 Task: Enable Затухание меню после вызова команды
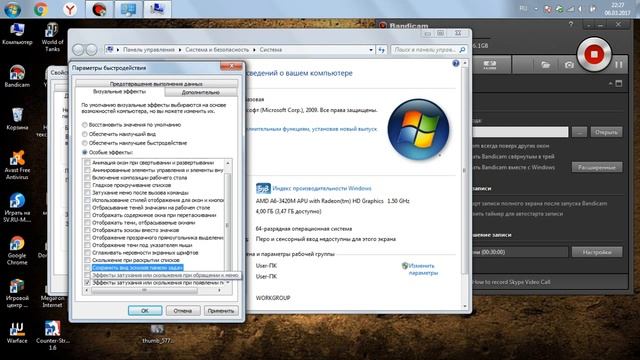pyautogui.click(x=87, y=192)
